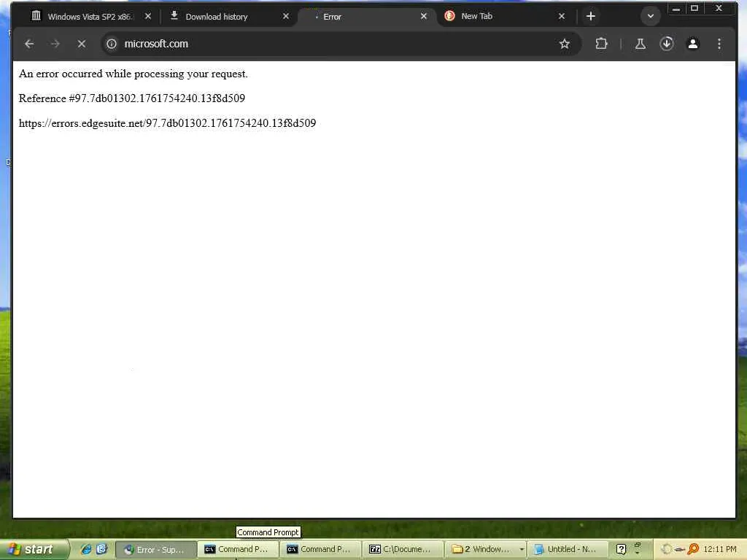Click the forward navigation arrow

click(x=55, y=44)
